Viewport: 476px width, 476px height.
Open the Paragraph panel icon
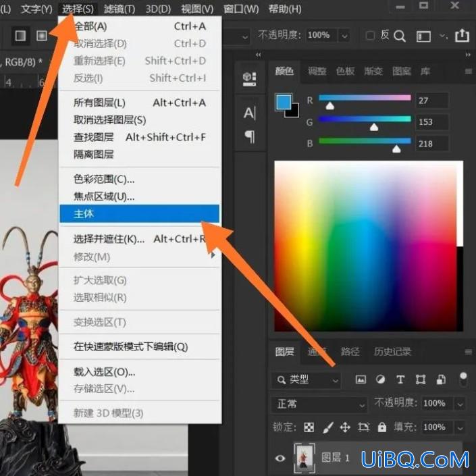pos(250,136)
